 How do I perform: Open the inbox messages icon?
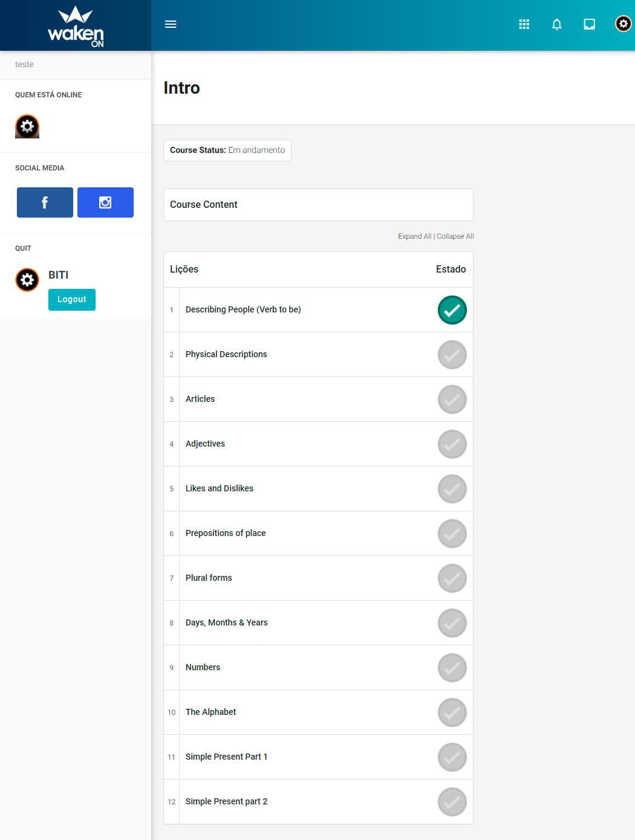[x=589, y=24]
